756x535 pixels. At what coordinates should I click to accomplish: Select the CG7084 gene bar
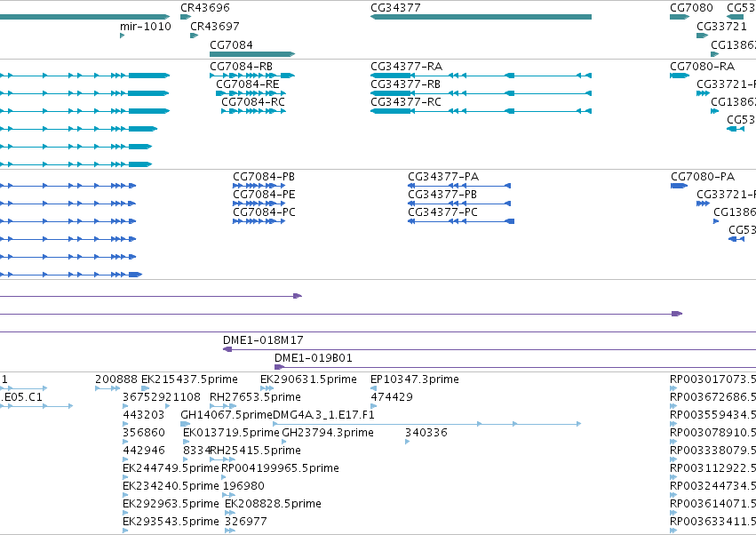pyautogui.click(x=252, y=54)
